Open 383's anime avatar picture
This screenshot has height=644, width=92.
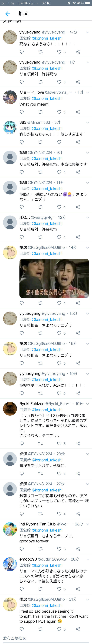pyautogui.click(x=10, y=127)
